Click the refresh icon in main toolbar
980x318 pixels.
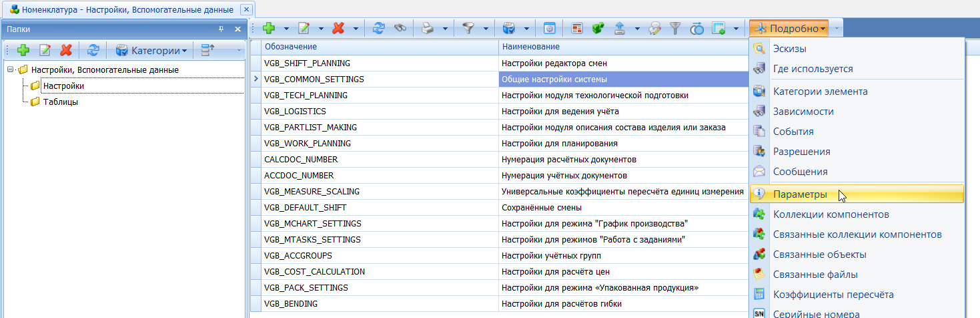tap(378, 28)
